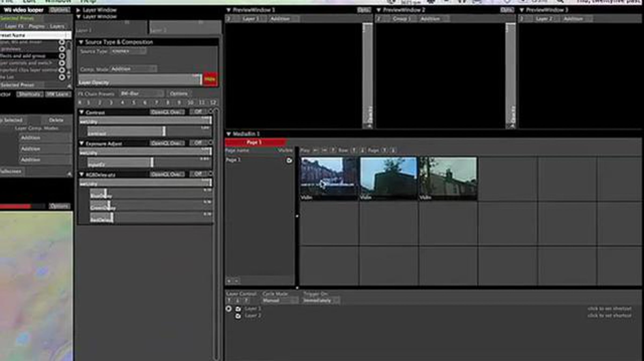The height and width of the screenshot is (361, 644).
Task: Toggle Layer 1 eye icon in Layer Control
Action: pos(238,309)
